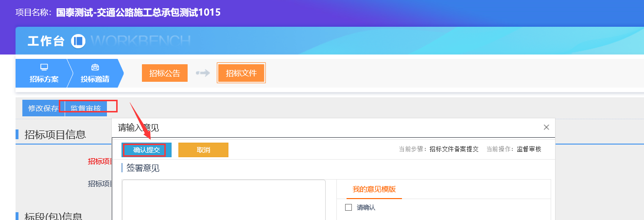Image resolution: width=644 pixels, height=220 pixels.
Task: Click the monitor icon above 招标方案
Action: pyautogui.click(x=44, y=67)
